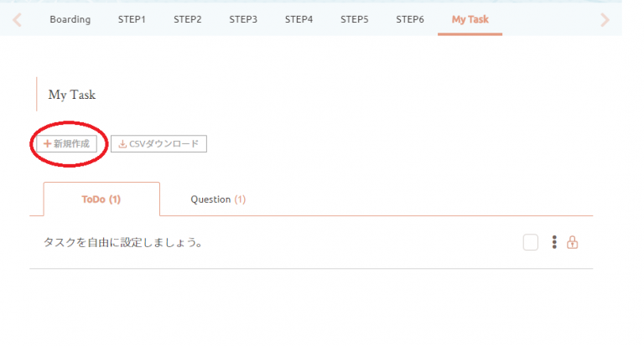The image size is (644, 346).
Task: Switch to the STEP5 tab
Action: pyautogui.click(x=354, y=18)
